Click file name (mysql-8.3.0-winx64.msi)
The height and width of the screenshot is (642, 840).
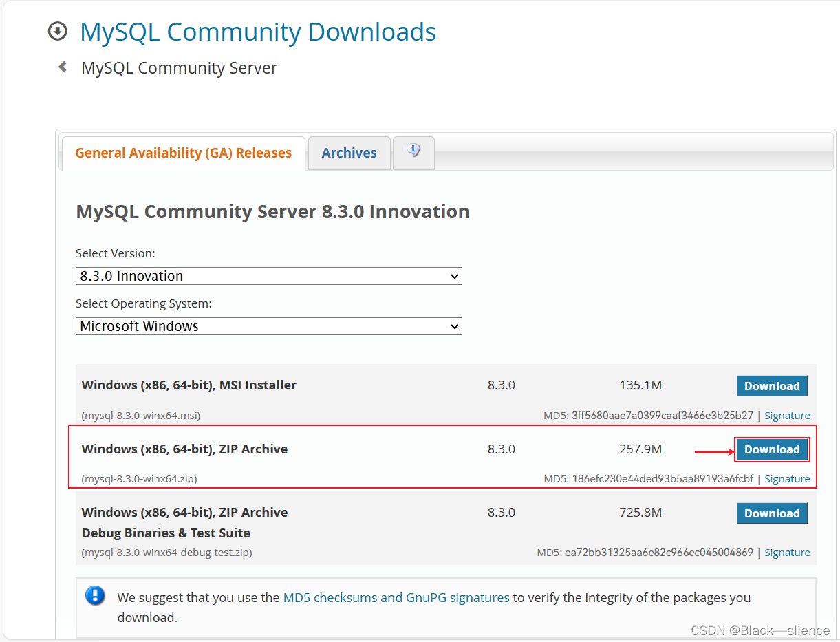(141, 416)
